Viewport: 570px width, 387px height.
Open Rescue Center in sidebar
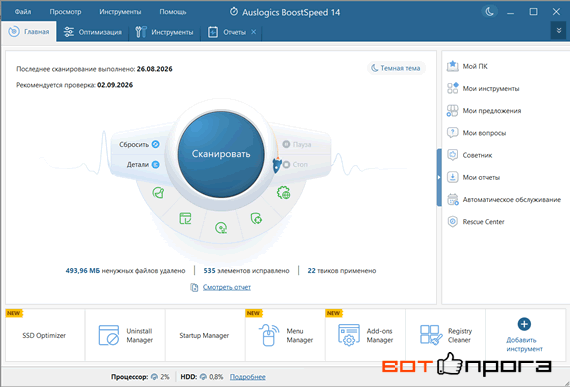pos(475,222)
